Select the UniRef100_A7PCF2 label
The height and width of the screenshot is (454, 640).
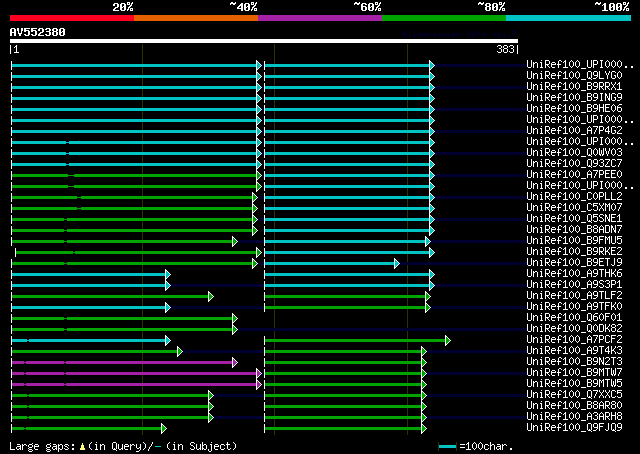coord(574,340)
